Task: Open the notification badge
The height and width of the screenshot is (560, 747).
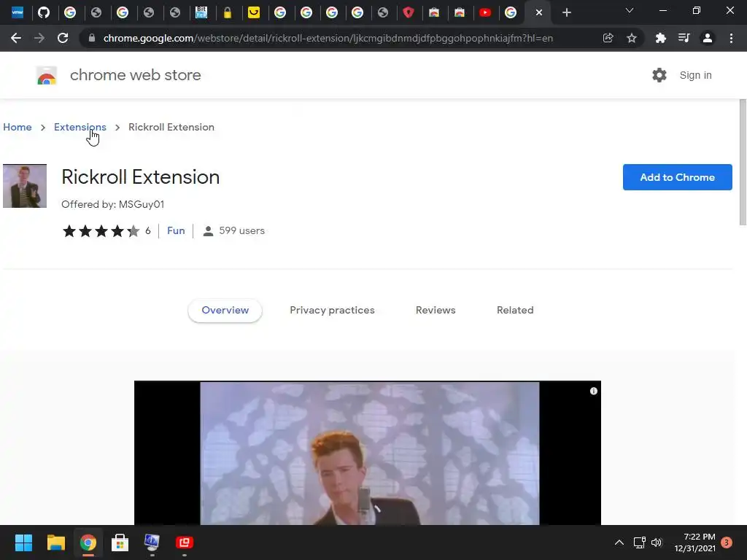Action: click(x=727, y=542)
